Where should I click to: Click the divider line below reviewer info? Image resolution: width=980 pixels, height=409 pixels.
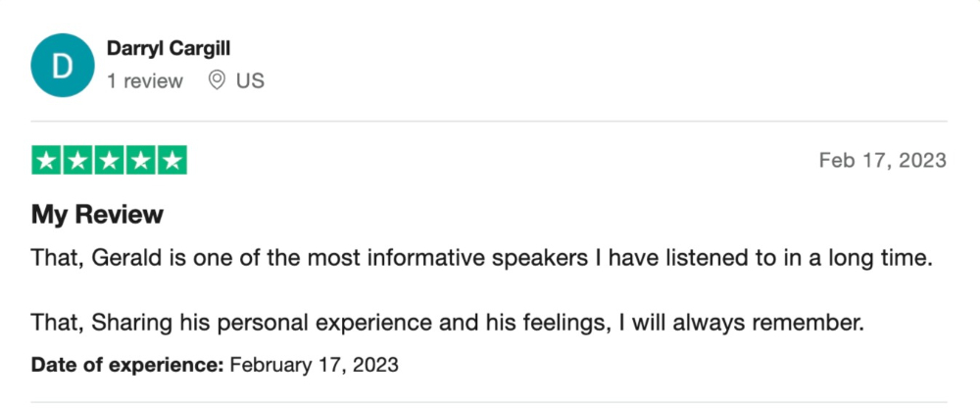pyautogui.click(x=490, y=122)
